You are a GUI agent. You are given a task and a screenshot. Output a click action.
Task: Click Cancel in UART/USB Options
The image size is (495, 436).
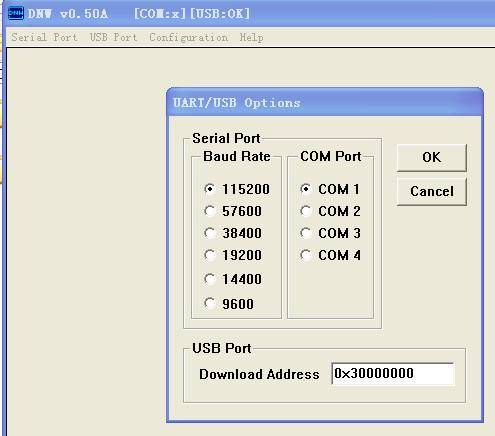(432, 191)
